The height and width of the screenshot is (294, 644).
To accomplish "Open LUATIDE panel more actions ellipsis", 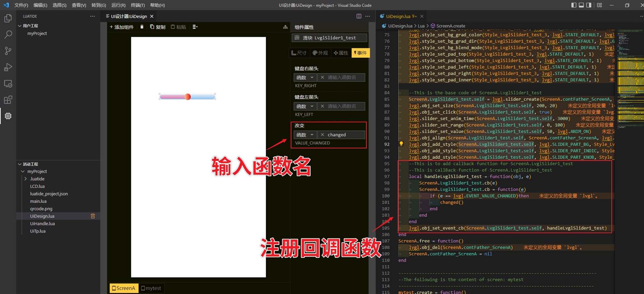I will coord(92,16).
